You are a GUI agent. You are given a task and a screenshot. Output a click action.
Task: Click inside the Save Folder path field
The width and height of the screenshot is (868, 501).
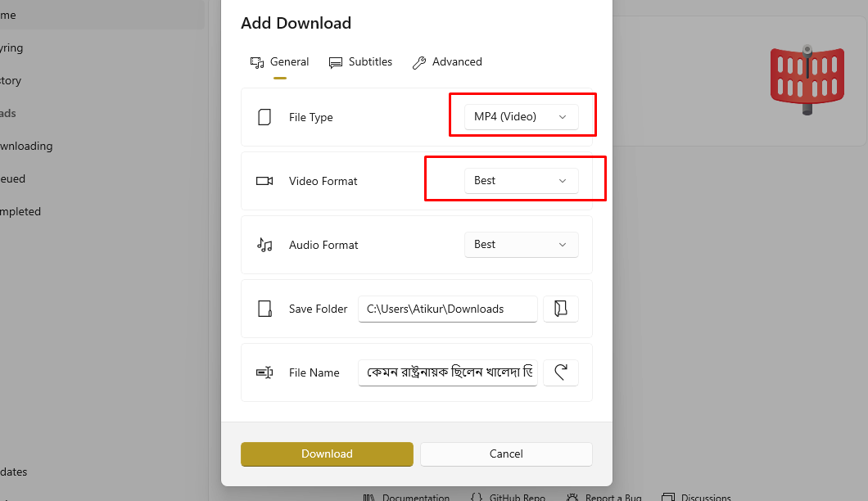[447, 309]
